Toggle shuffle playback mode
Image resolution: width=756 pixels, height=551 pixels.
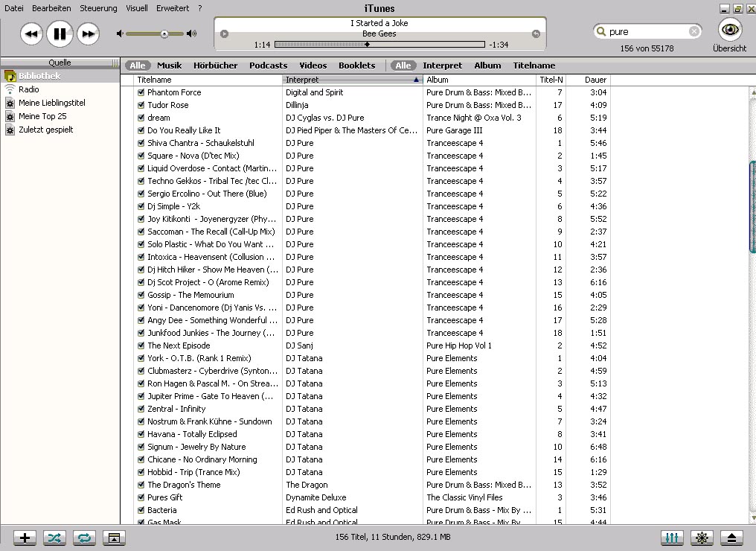[54, 538]
